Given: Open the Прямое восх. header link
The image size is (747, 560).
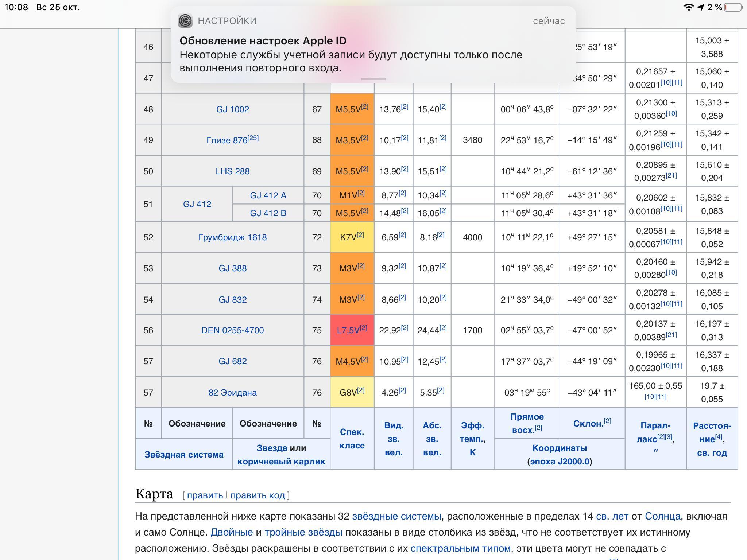Looking at the screenshot, I should pos(527,423).
